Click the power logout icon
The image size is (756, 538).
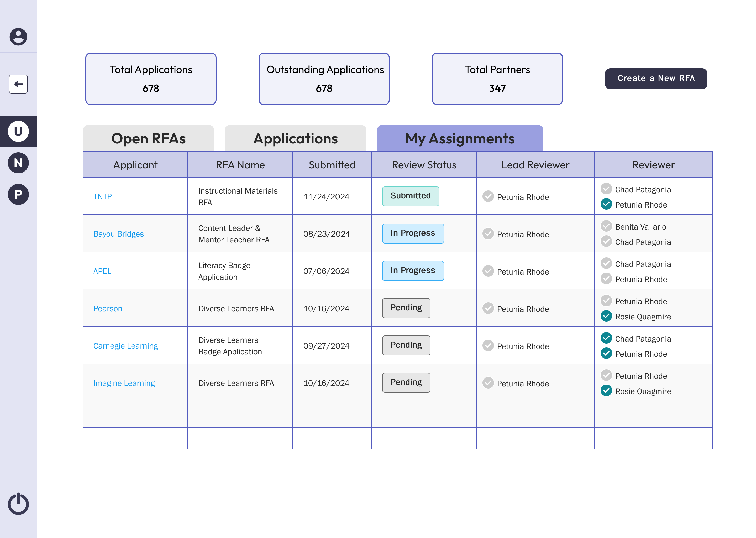click(x=18, y=504)
